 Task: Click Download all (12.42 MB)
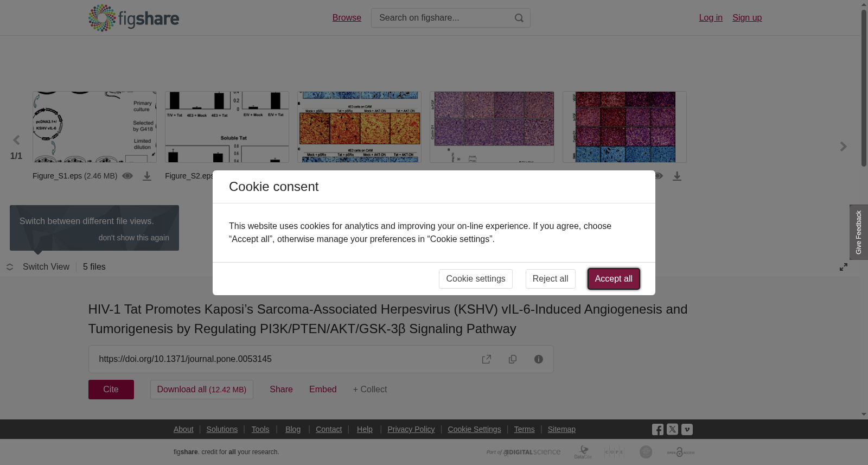point(202,390)
